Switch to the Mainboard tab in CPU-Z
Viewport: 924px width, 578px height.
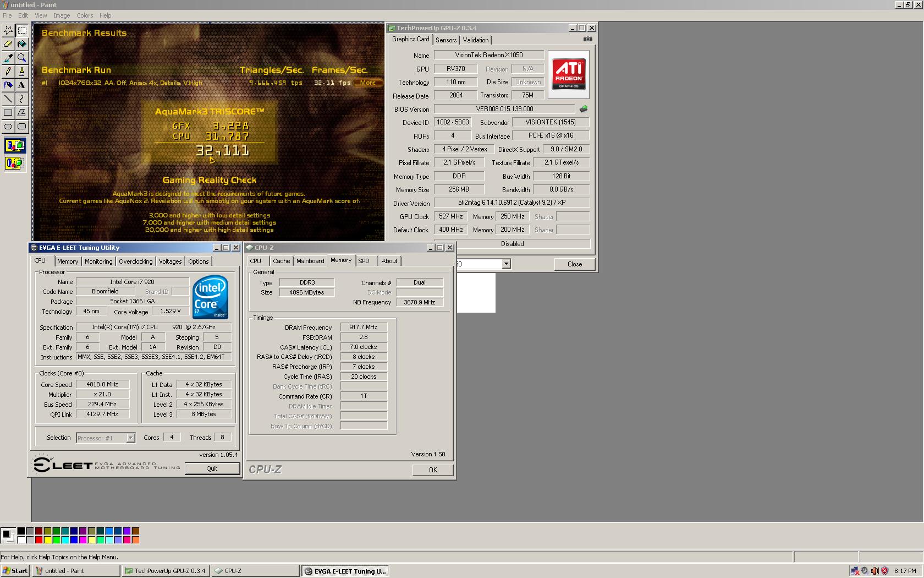click(310, 261)
